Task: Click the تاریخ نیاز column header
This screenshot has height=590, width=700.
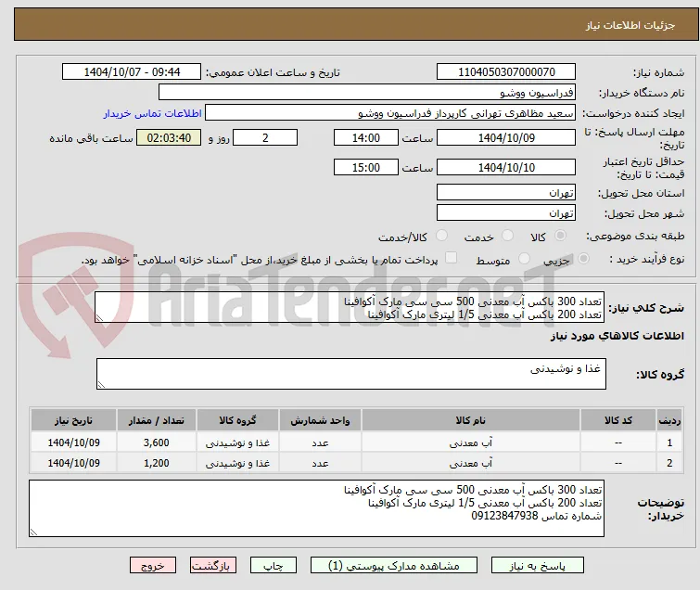Action: tap(73, 420)
